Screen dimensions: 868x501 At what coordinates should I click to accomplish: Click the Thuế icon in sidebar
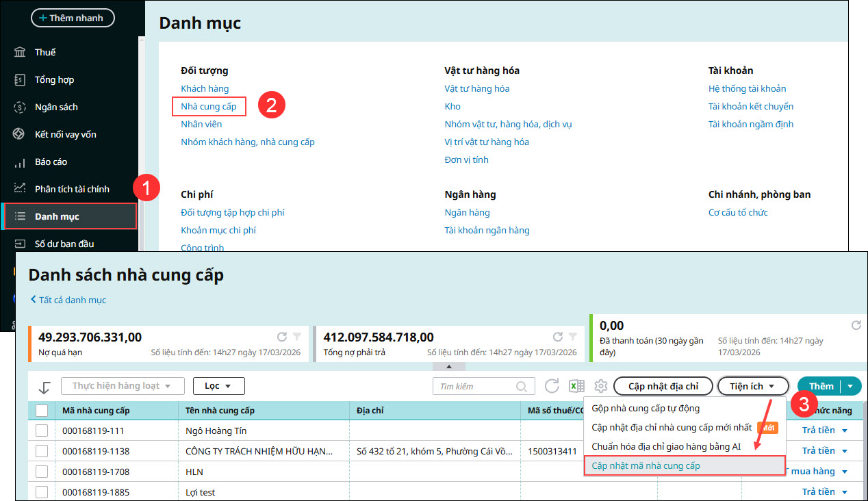click(20, 53)
